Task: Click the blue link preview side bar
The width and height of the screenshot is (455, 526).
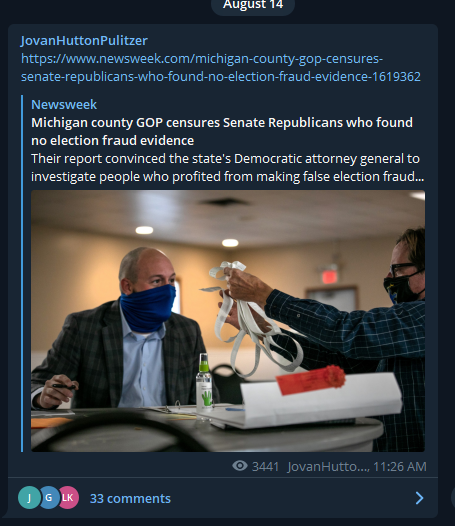Action: pos(22,273)
